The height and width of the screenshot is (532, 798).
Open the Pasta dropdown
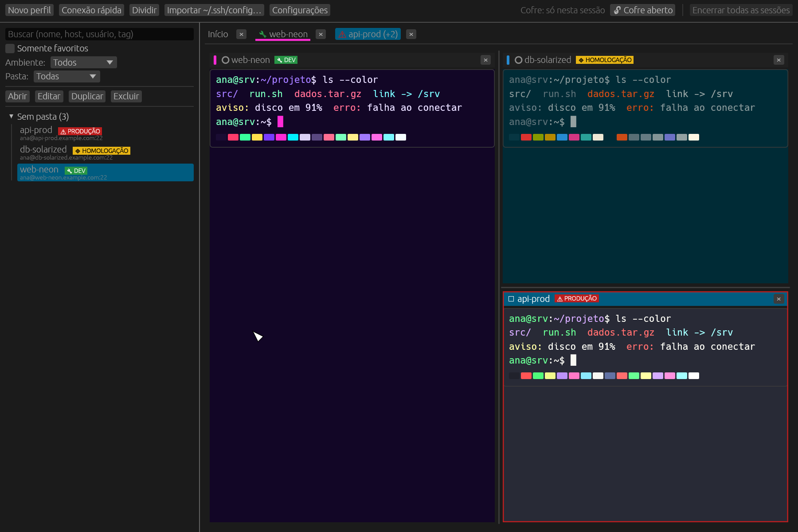tap(66, 76)
